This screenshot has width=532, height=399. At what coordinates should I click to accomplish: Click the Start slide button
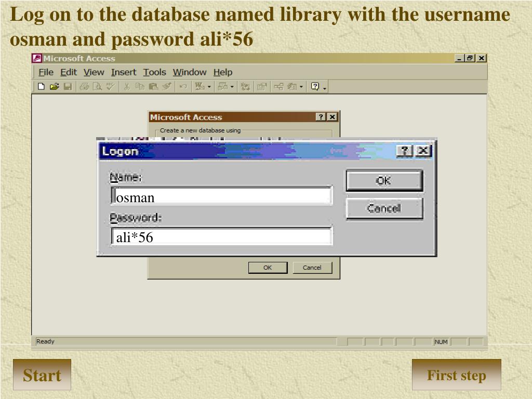point(42,375)
